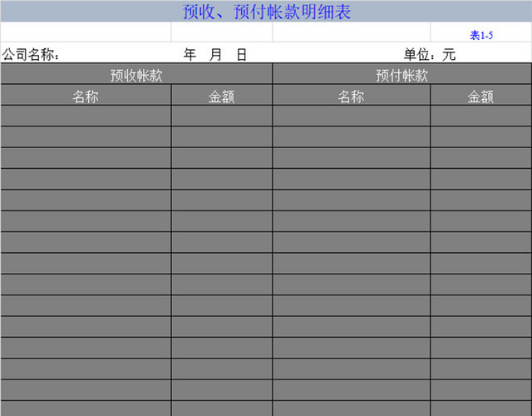Select 名称 header under 预付帐款
This screenshot has width=532, height=416.
coord(352,95)
